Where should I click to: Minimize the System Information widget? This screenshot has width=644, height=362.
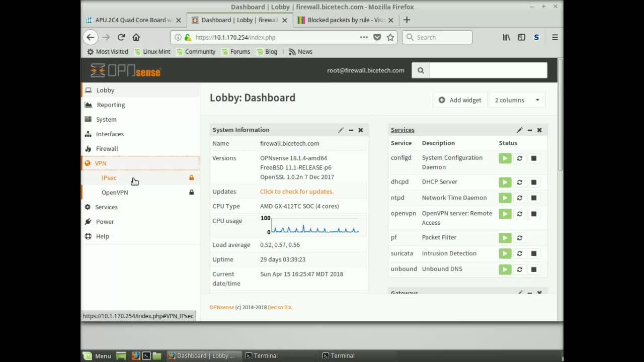click(351, 130)
